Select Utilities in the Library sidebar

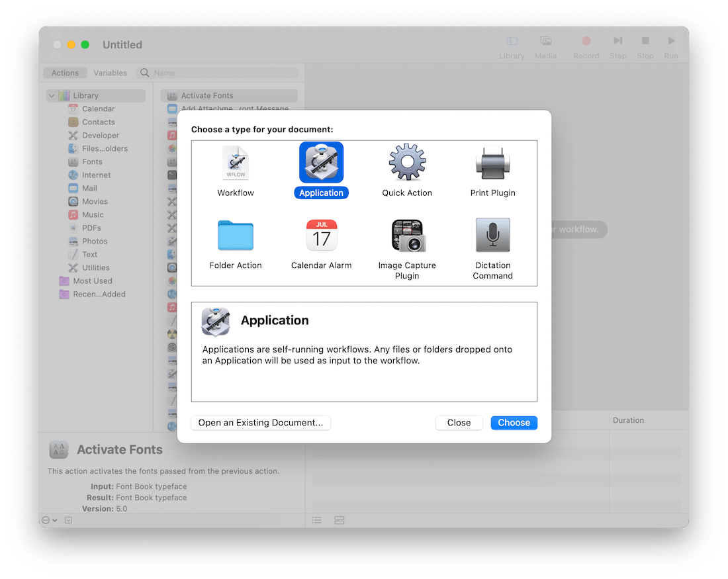[96, 268]
